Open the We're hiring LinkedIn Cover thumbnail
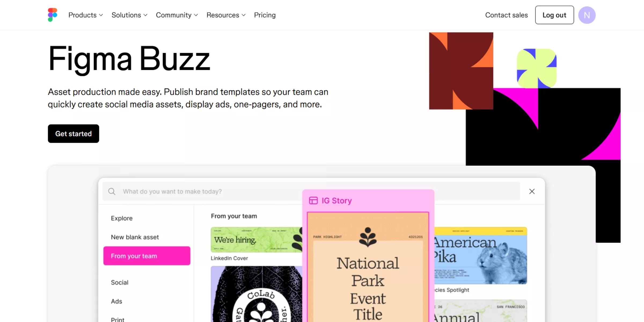The height and width of the screenshot is (322, 644). pos(256,240)
